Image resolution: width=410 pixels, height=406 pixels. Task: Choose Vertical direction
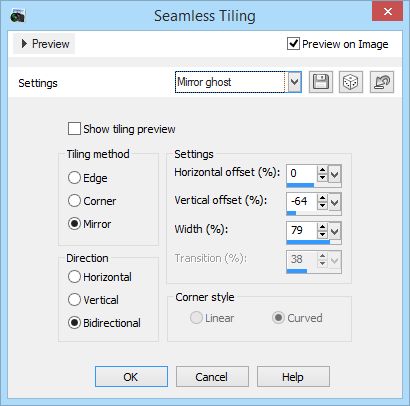pos(74,300)
